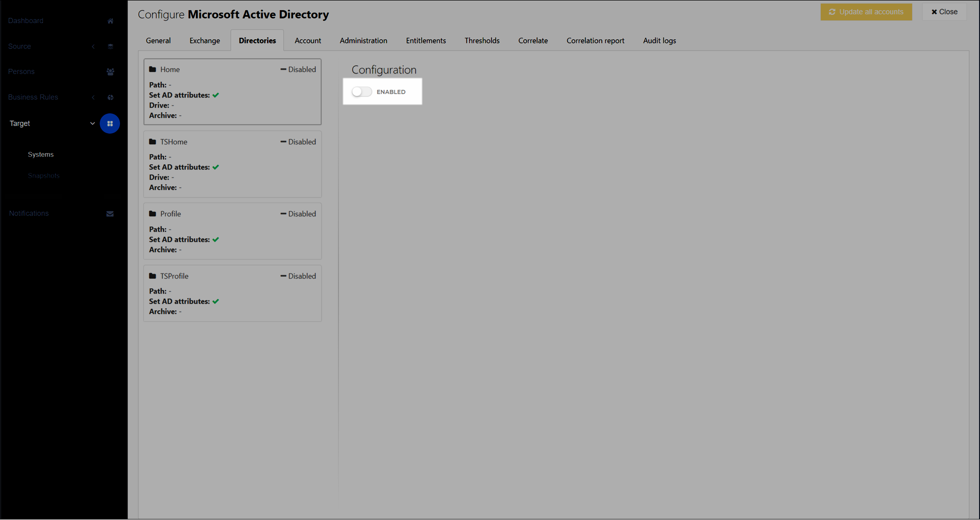Collapse the Target menu chevron
Screen dimensions: 980x520
[x=92, y=123]
